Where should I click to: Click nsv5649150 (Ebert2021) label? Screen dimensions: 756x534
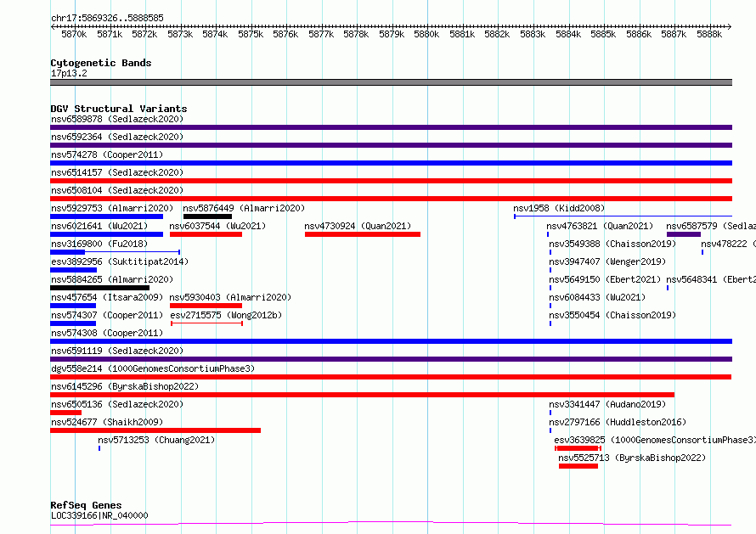tap(605, 279)
